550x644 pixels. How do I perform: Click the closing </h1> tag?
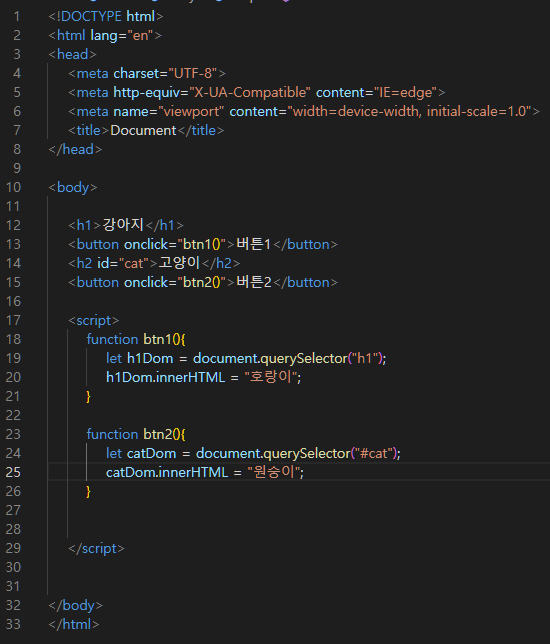[164, 225]
